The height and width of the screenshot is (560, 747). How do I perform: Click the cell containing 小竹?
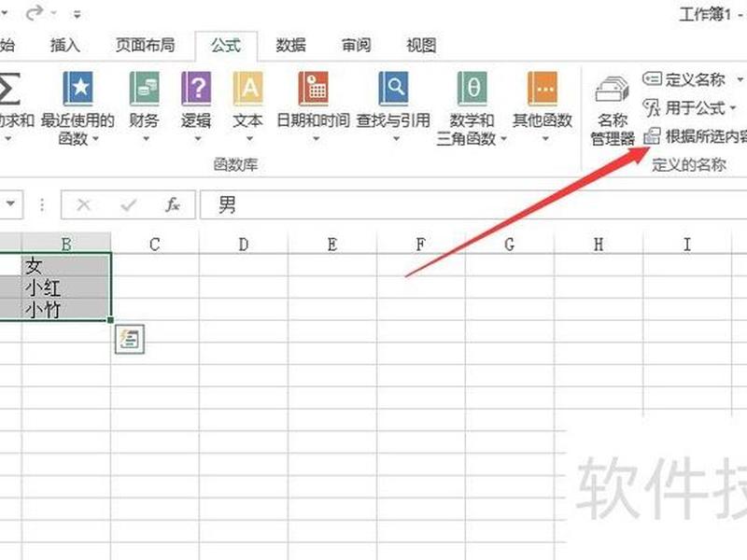[x=66, y=309]
